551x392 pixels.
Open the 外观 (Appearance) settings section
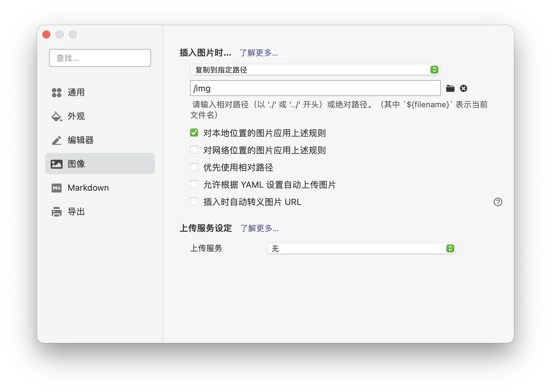point(56,117)
